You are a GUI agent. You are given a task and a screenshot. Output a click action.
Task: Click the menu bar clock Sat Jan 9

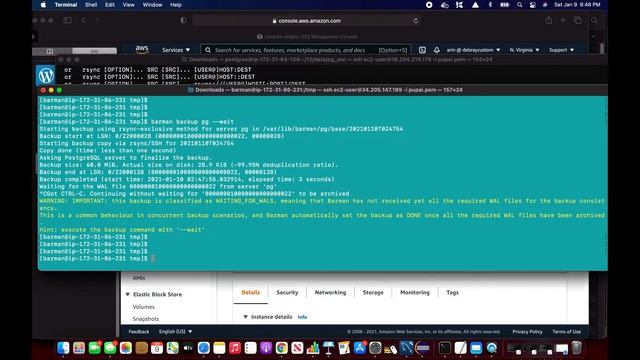(x=577, y=5)
